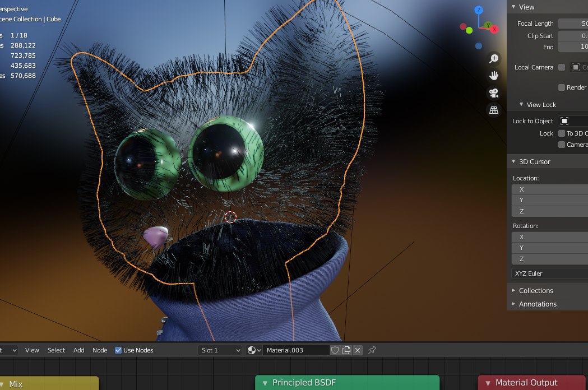Open the Node menu in node editor
The height and width of the screenshot is (390, 588).
point(100,350)
